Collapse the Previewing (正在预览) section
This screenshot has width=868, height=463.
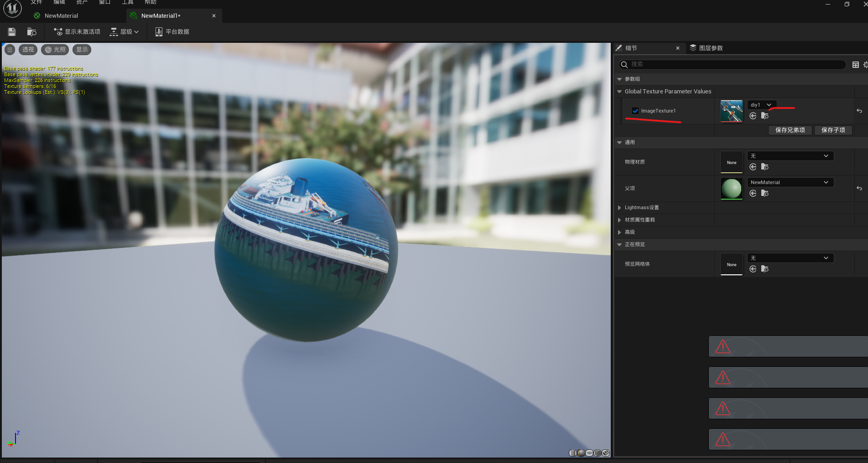[619, 245]
